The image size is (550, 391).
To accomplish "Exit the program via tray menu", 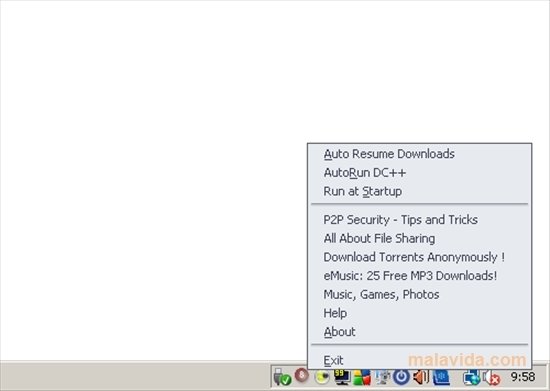I will pyautogui.click(x=420, y=360).
